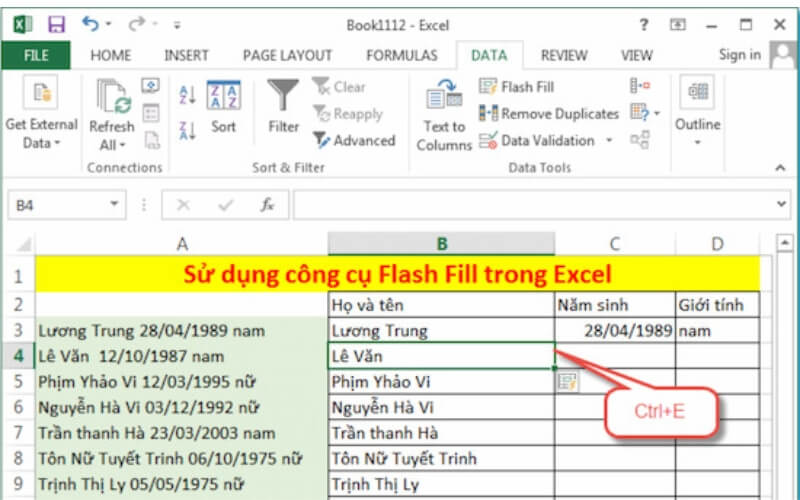Viewport: 800px width, 500px height.
Task: Click the Consolidate icon in Data Tools
Action: pyautogui.click(x=640, y=86)
